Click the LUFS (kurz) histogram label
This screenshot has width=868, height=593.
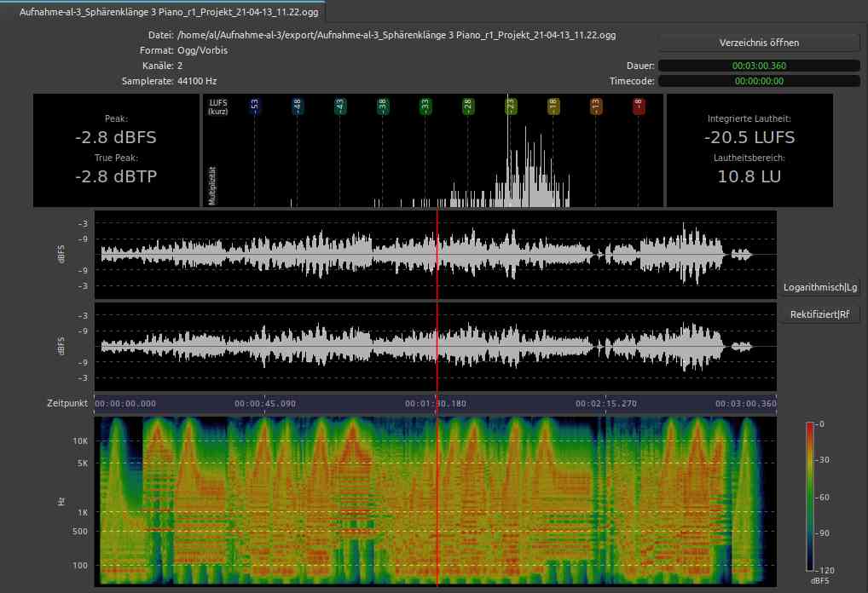[218, 107]
